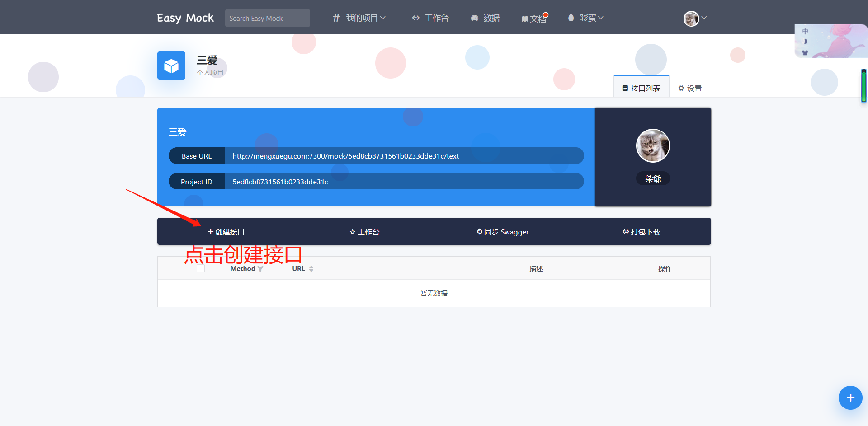Click the green page scrollbar thumb

864,86
